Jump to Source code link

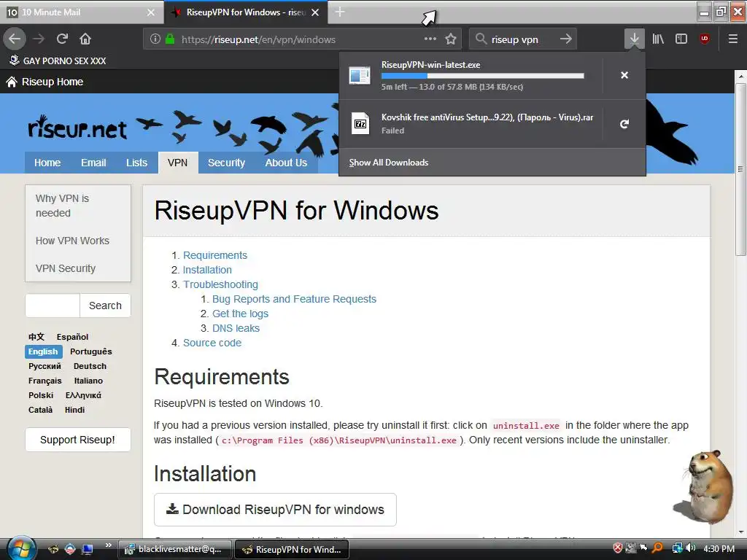pos(212,343)
